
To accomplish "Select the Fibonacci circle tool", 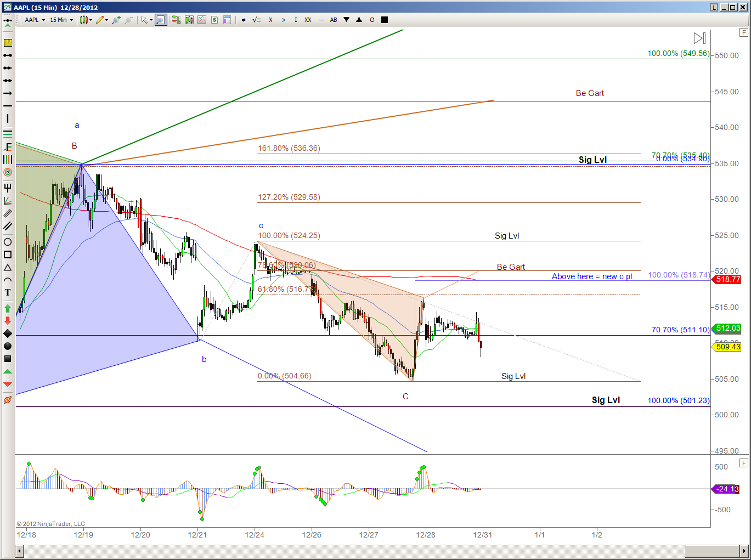I will pyautogui.click(x=8, y=172).
